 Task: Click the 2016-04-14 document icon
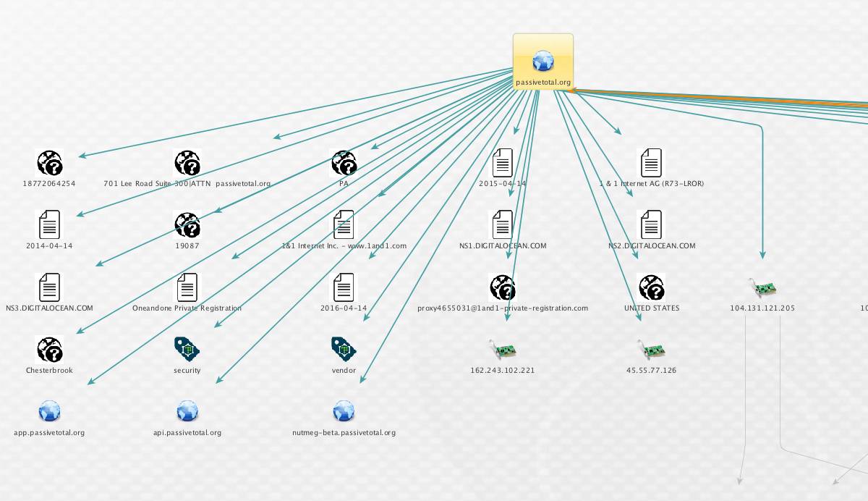tap(344, 287)
